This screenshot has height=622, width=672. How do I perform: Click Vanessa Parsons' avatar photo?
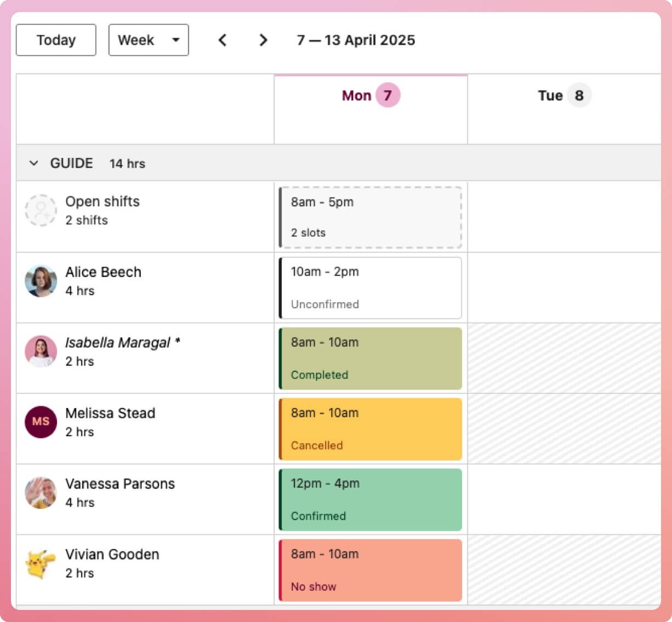click(x=41, y=493)
